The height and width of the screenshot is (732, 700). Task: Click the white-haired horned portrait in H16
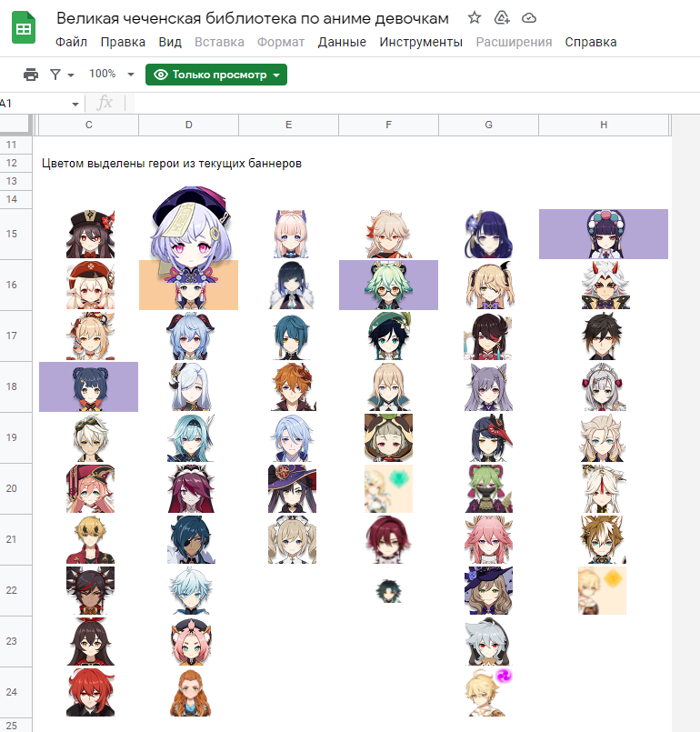point(605,285)
